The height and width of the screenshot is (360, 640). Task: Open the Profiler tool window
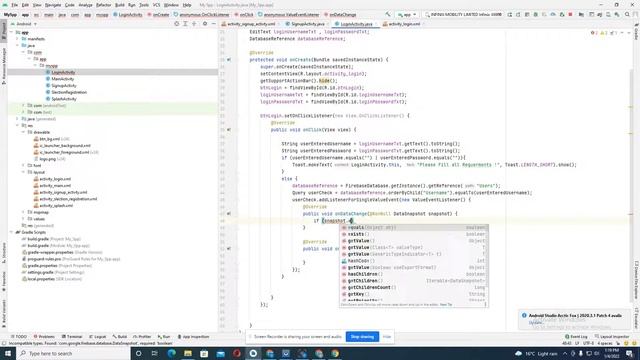pos(142,337)
